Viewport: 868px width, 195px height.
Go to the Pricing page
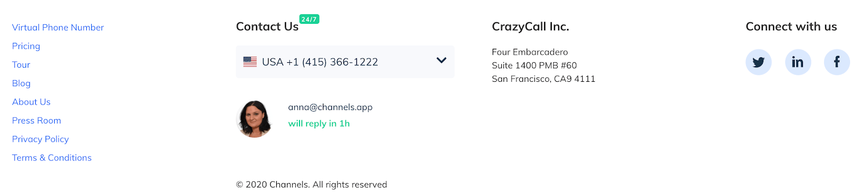tap(26, 46)
